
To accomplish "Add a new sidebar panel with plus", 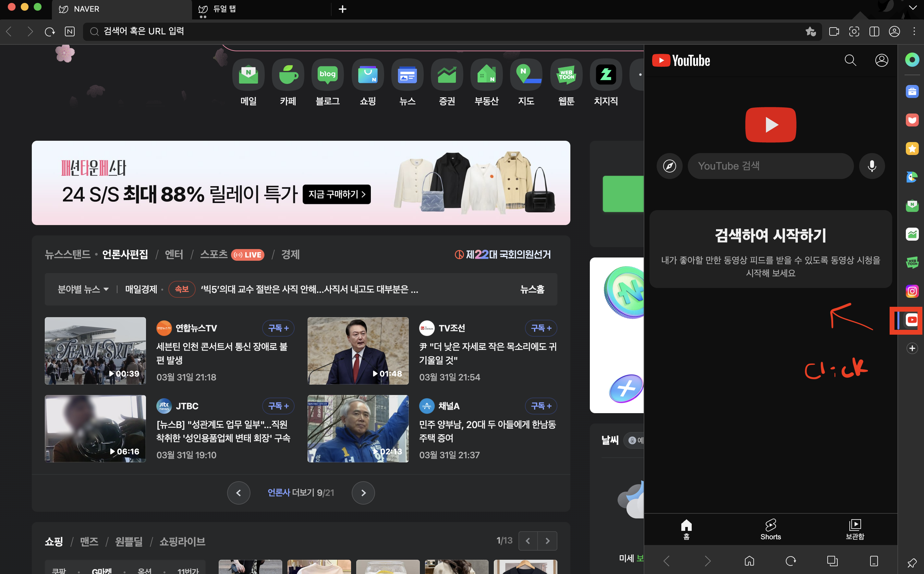I will 912,349.
